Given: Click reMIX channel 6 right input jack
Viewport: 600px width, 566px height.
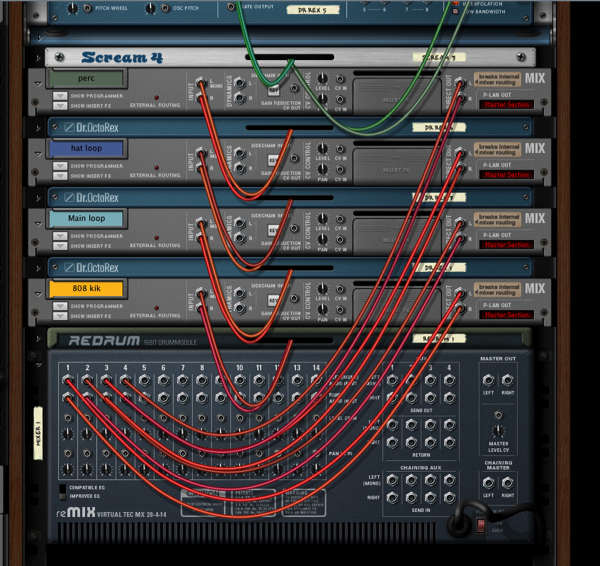Looking at the screenshot, I should click(163, 398).
